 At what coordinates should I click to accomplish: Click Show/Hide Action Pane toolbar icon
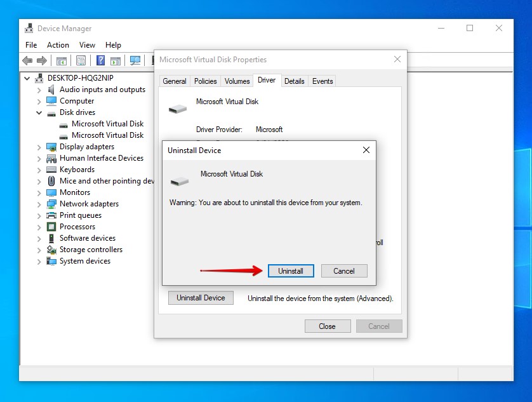(116, 61)
